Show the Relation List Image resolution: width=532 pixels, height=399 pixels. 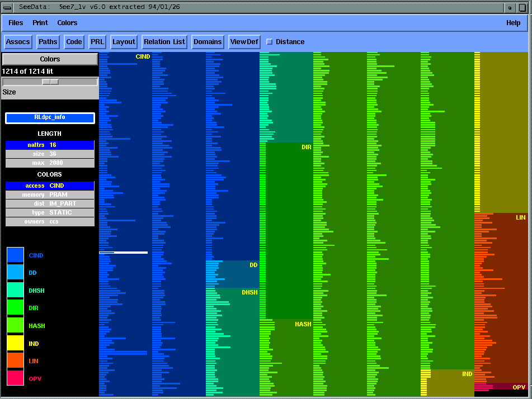pyautogui.click(x=164, y=42)
